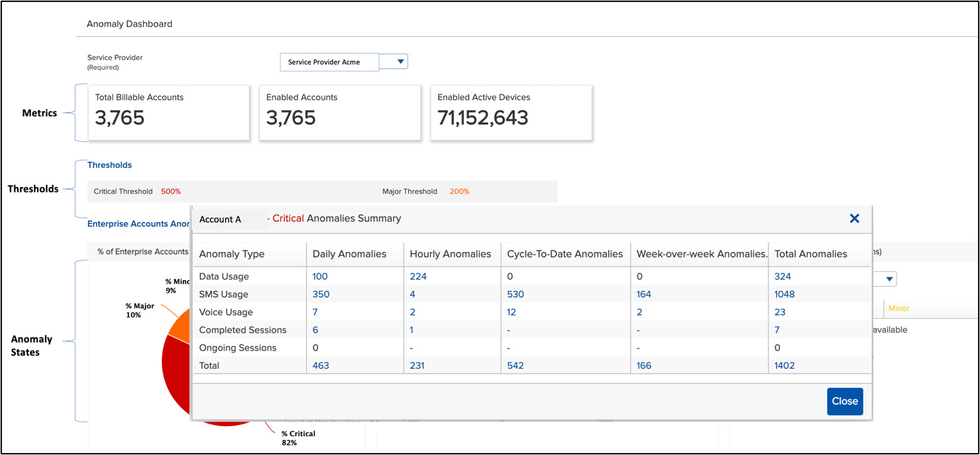Open SMS Usage week-over-week anomalies 164
This screenshot has height=455, width=980.
click(644, 294)
